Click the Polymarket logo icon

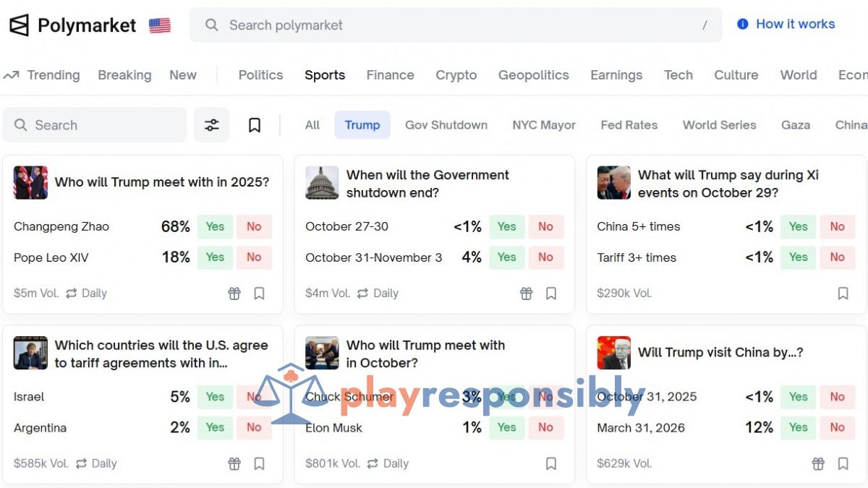[x=19, y=25]
